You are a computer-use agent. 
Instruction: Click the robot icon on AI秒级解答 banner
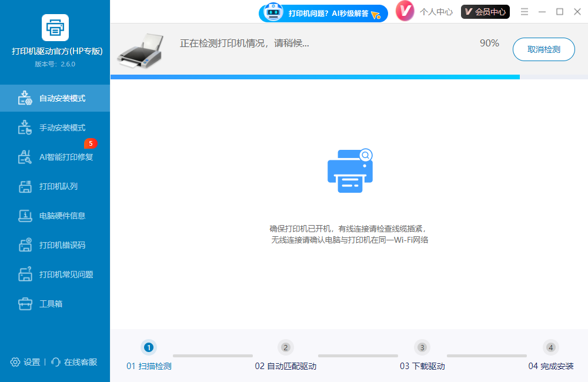(272, 12)
